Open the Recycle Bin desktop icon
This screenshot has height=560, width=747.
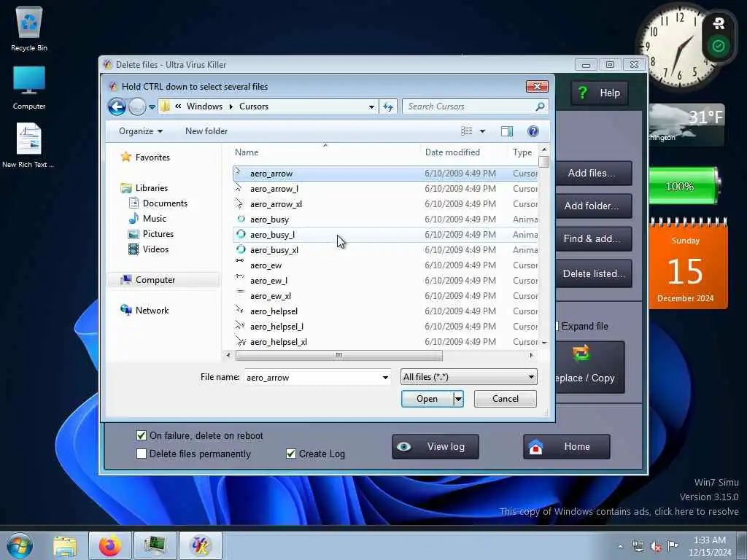(29, 28)
